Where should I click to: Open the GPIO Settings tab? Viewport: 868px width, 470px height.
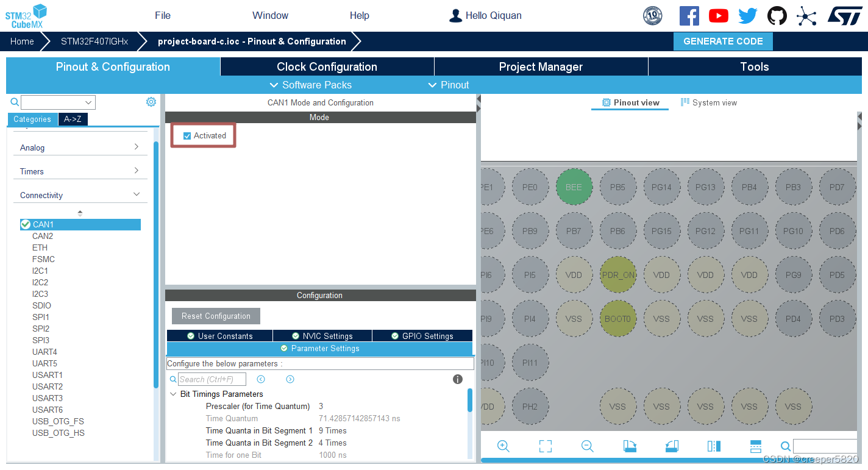pos(422,336)
